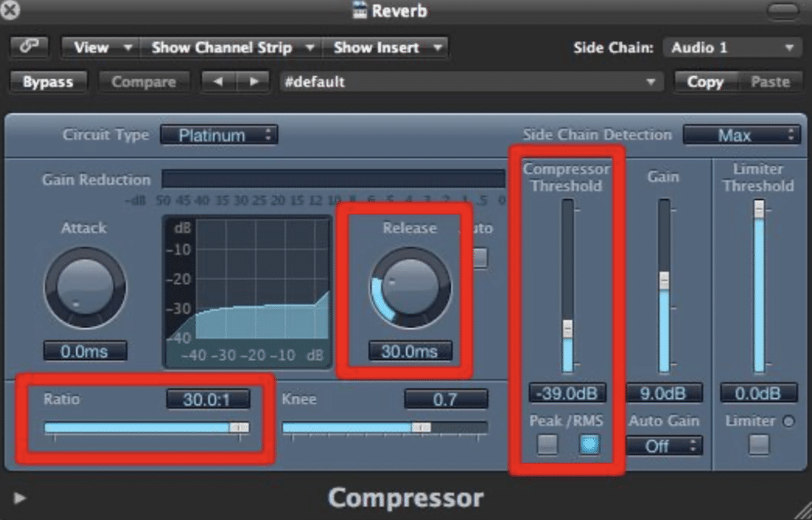Open the Side Chain Audio 1 selector

coord(732,48)
